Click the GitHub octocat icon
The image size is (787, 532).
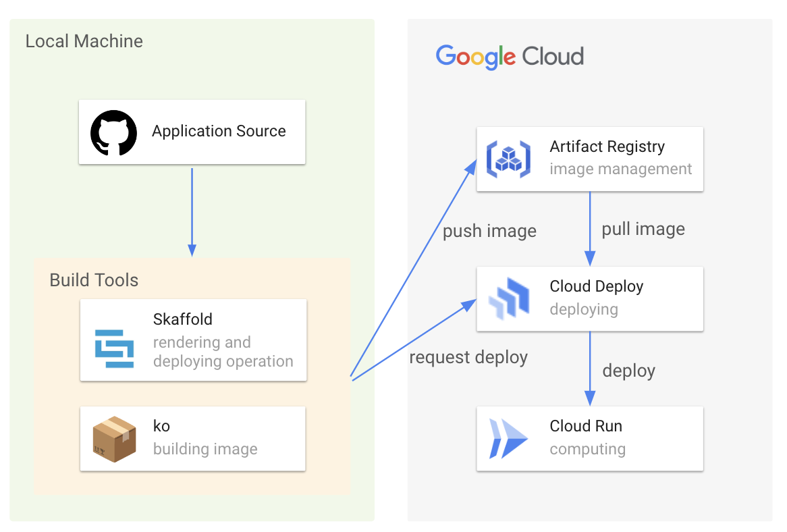(114, 132)
